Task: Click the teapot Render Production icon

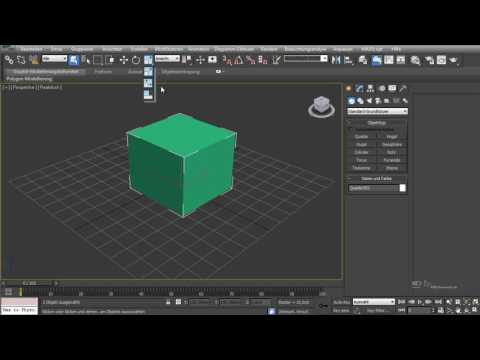Action: point(453,60)
